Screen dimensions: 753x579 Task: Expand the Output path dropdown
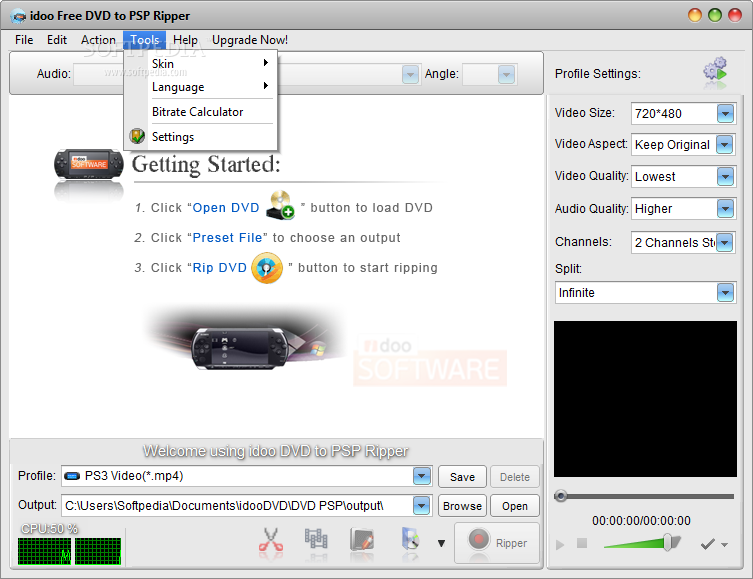[421, 506]
